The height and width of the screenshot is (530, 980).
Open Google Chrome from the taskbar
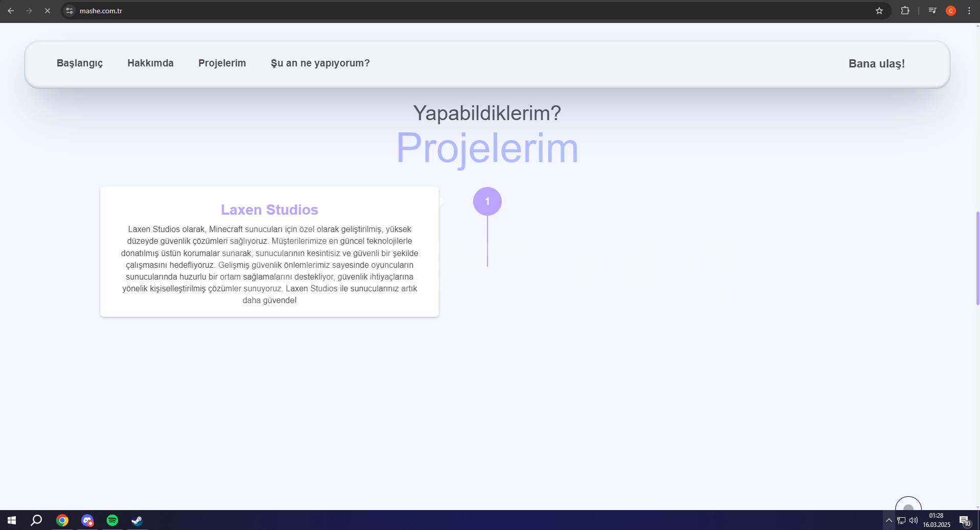(62, 520)
